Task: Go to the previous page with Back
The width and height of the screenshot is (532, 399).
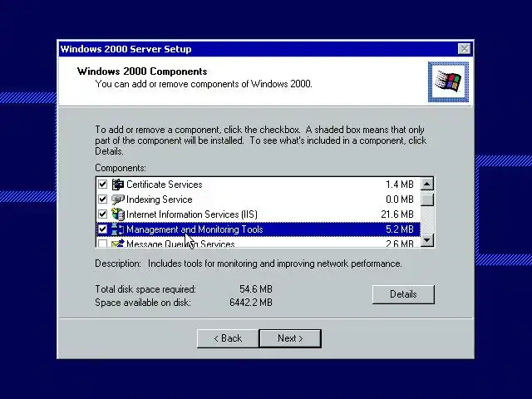Action: coord(228,338)
